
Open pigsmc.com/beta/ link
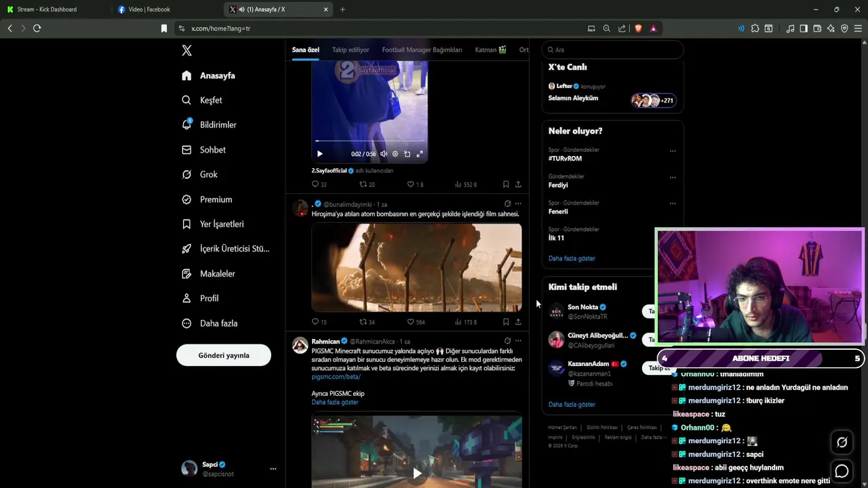point(336,377)
